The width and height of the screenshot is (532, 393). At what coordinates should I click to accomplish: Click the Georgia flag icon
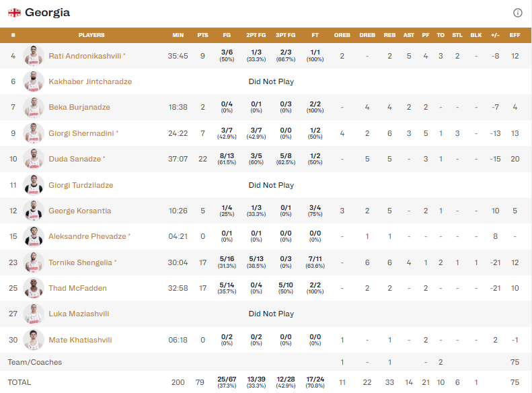(13, 13)
